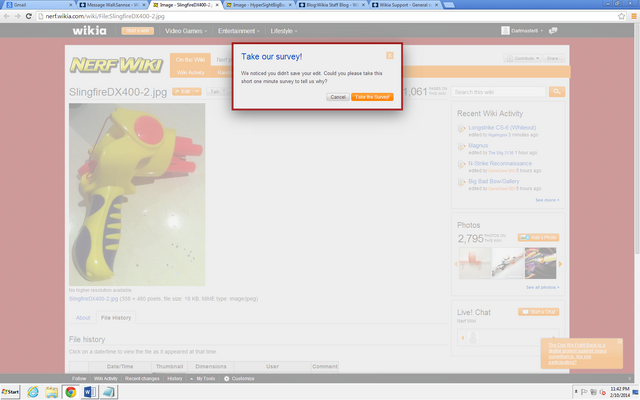
Task: Close the survey dialog with the X icon
Action: [x=390, y=56]
